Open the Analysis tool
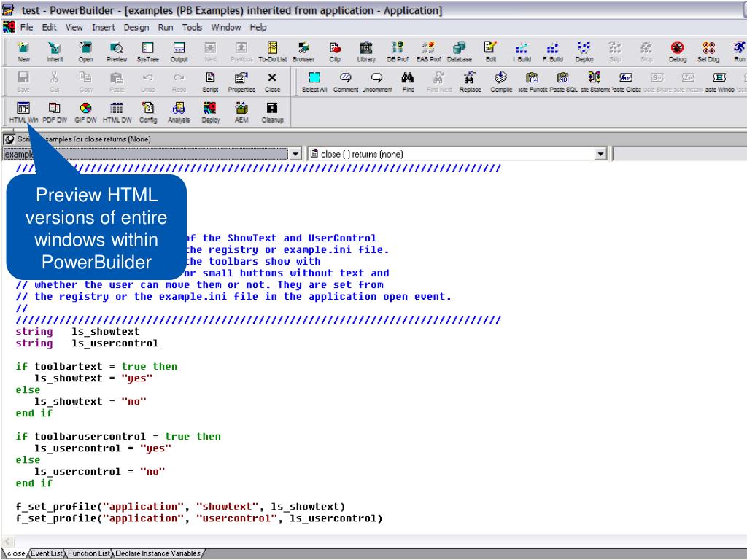 pos(179,112)
